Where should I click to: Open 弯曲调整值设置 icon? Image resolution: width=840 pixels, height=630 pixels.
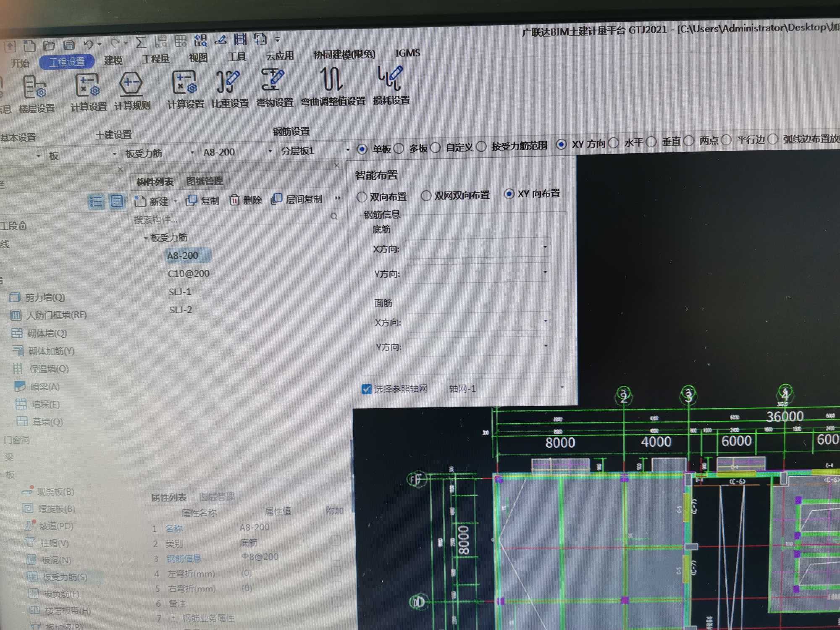coord(333,87)
